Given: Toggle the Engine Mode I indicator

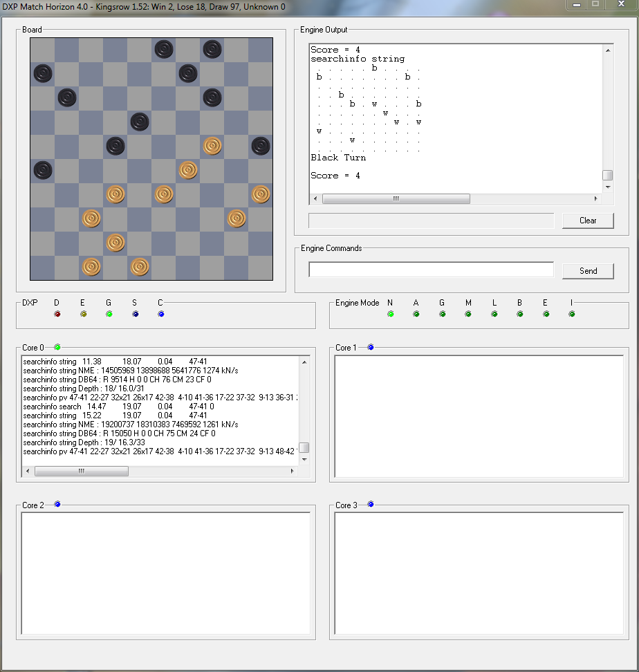Looking at the screenshot, I should point(572,314).
